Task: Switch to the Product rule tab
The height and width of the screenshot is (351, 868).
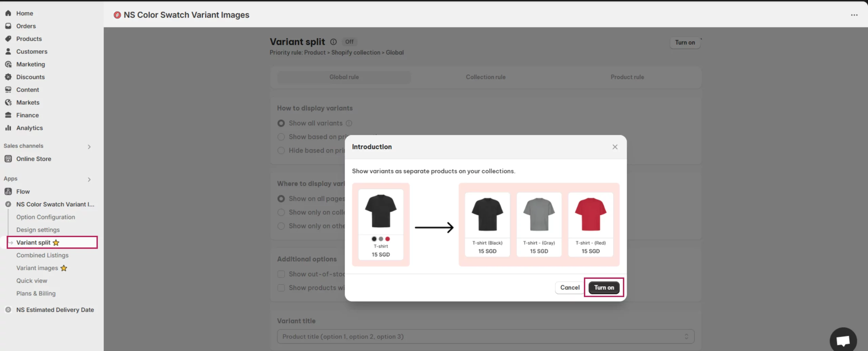Action: point(627,77)
